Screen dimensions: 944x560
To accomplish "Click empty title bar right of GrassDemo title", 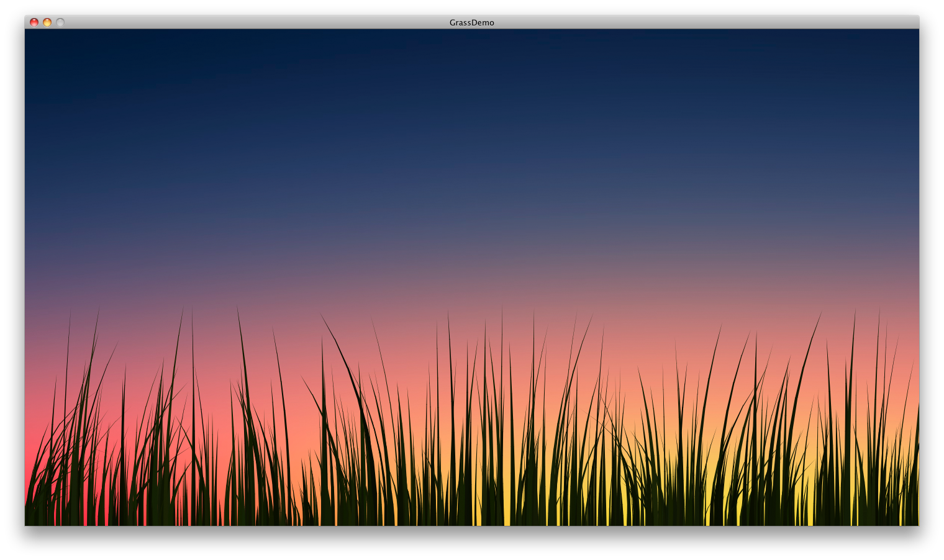I will tap(683, 22).
